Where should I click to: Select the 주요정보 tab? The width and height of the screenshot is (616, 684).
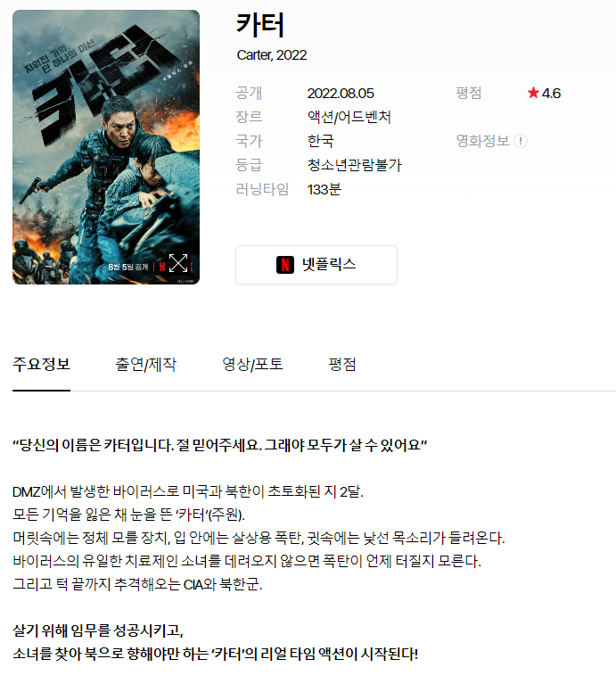point(41,364)
